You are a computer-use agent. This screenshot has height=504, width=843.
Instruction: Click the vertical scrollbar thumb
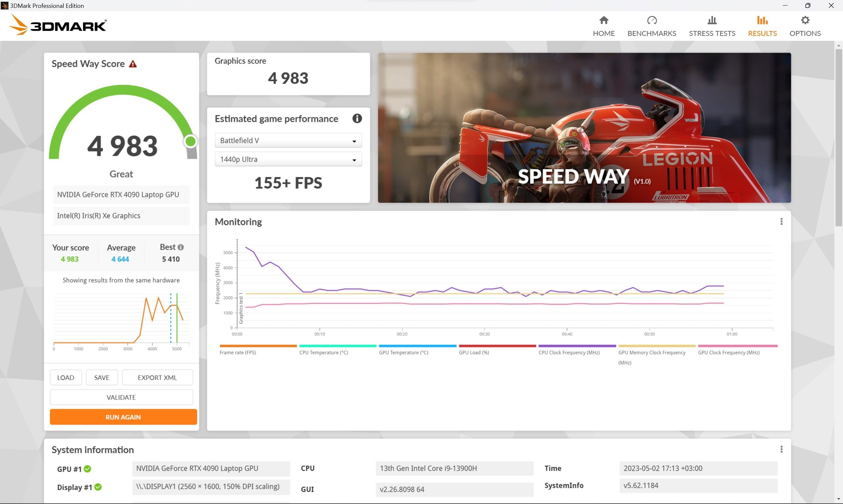839,137
